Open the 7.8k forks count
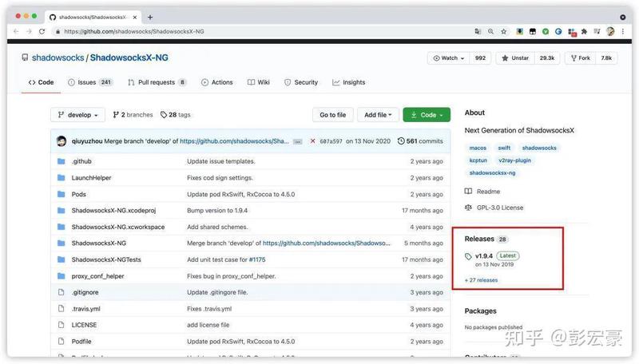 click(606, 58)
